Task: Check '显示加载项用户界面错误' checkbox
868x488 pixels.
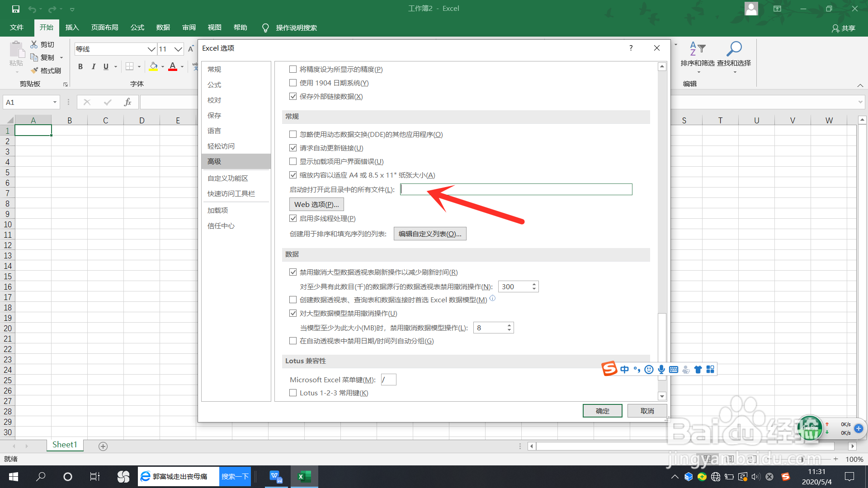Action: (x=293, y=161)
